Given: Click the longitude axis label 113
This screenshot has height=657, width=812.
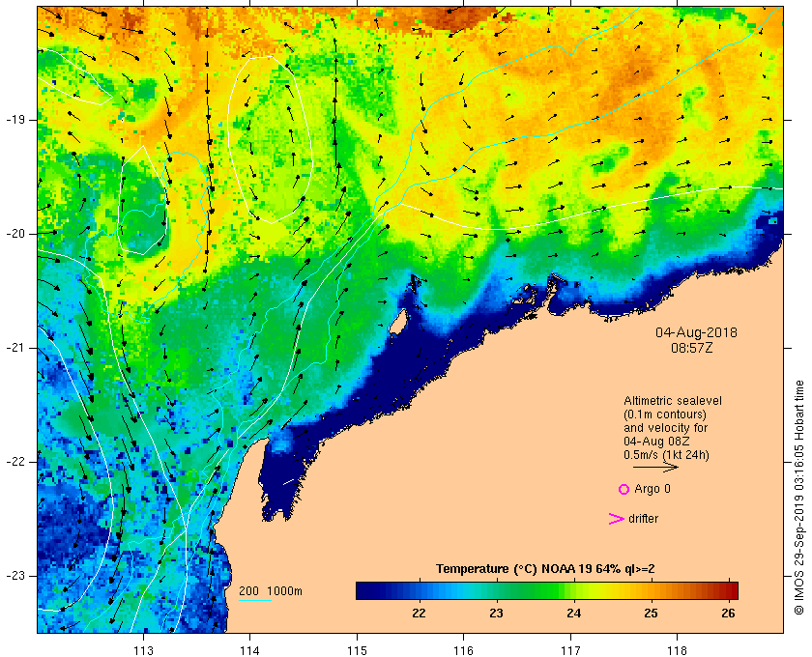Looking at the screenshot, I should point(143,650).
